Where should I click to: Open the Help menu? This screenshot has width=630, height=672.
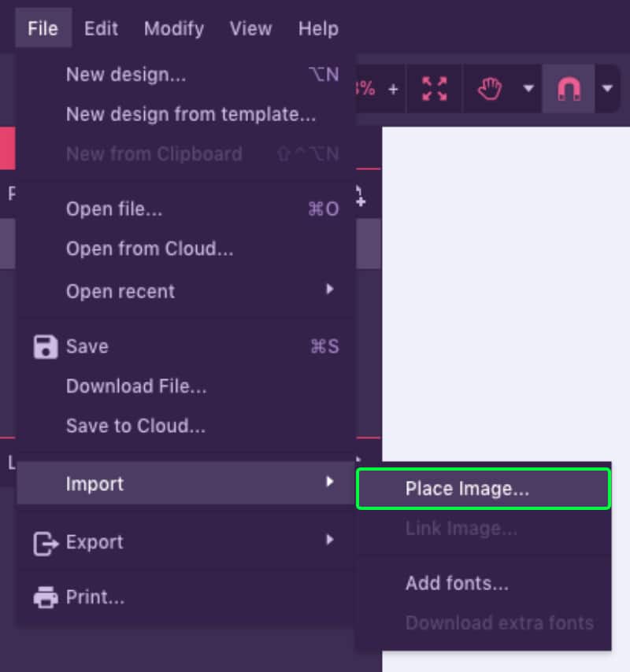coord(318,28)
